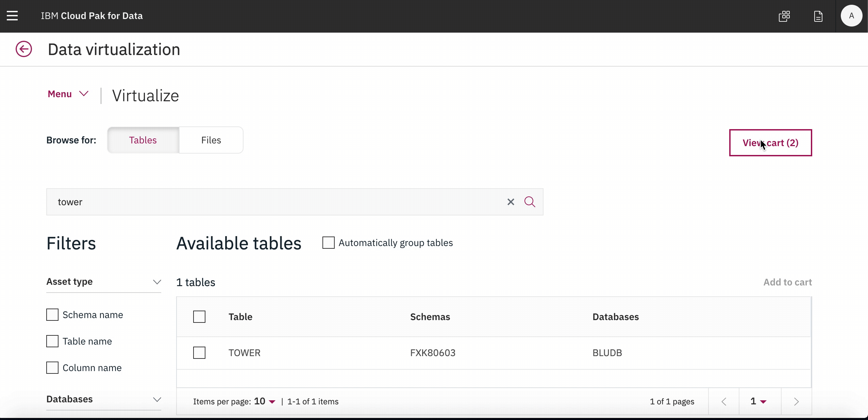
Task: Open the user avatar A menu
Action: [851, 16]
